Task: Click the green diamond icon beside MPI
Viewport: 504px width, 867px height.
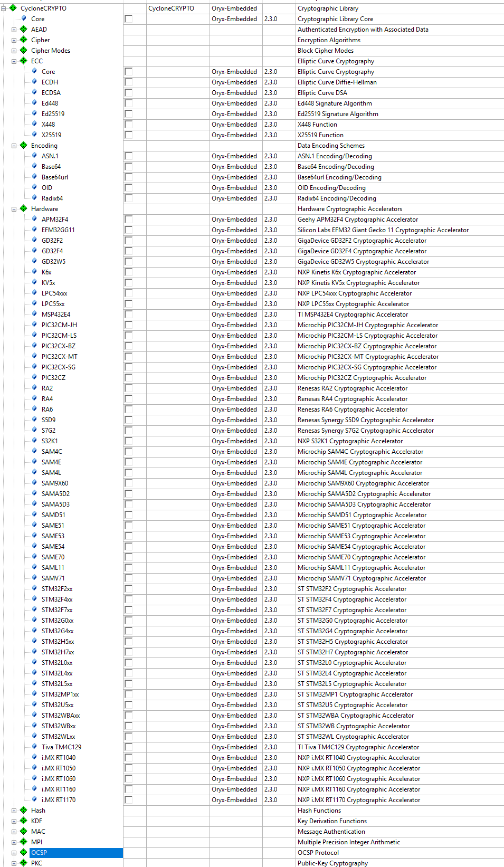Action: [24, 842]
